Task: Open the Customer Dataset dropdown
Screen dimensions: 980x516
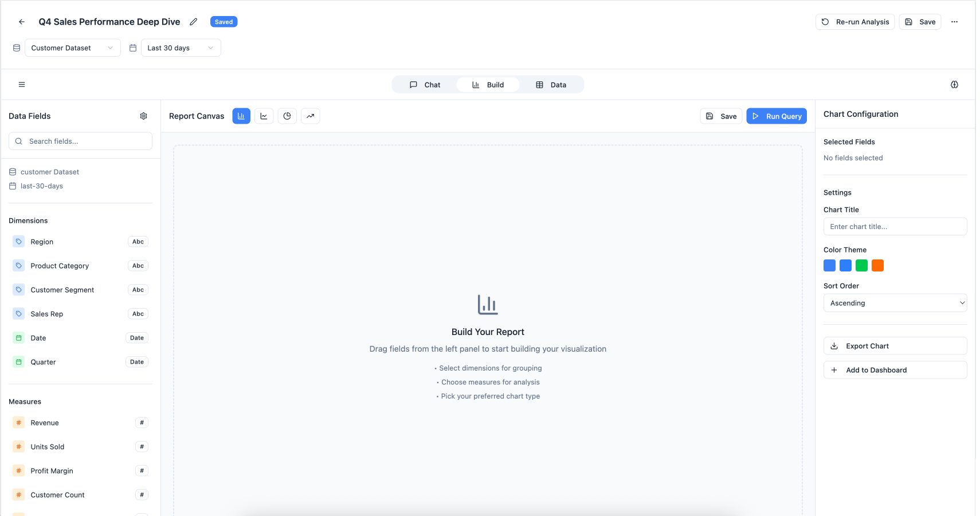Action: coord(72,48)
